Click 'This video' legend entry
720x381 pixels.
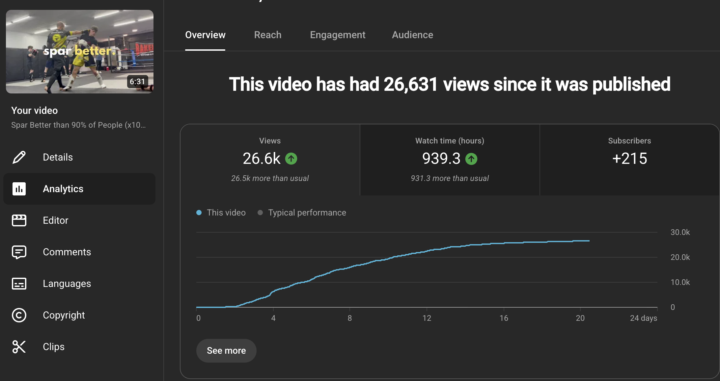tap(221, 213)
